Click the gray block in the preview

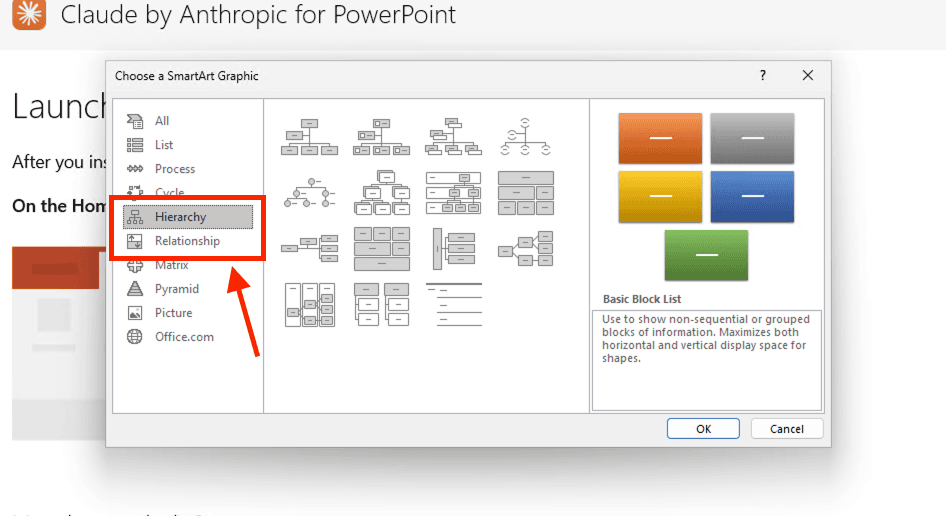click(x=752, y=138)
